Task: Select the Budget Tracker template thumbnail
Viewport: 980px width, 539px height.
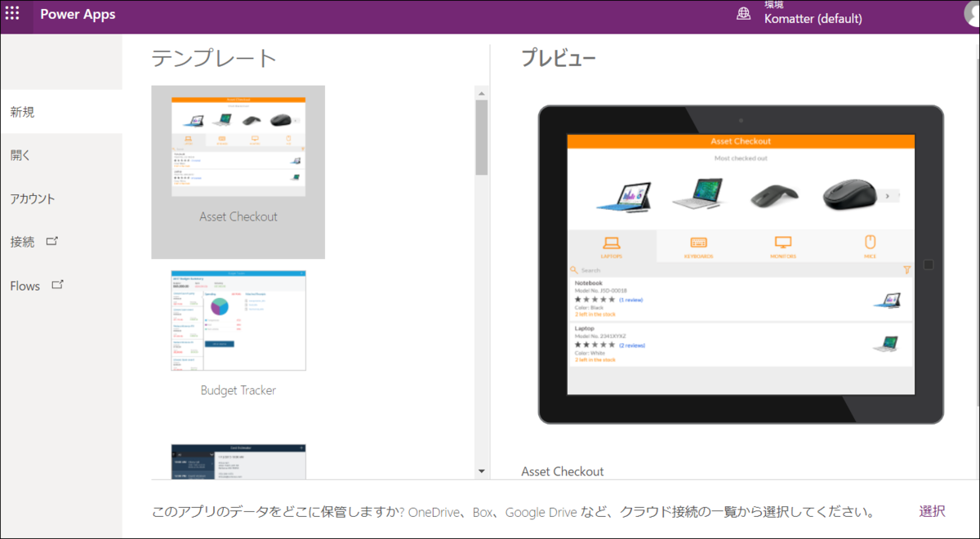Action: [238, 320]
